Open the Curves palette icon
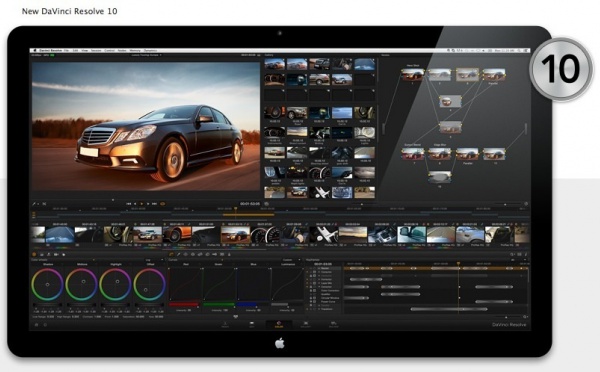This screenshot has width=600, height=372. pos(171,254)
